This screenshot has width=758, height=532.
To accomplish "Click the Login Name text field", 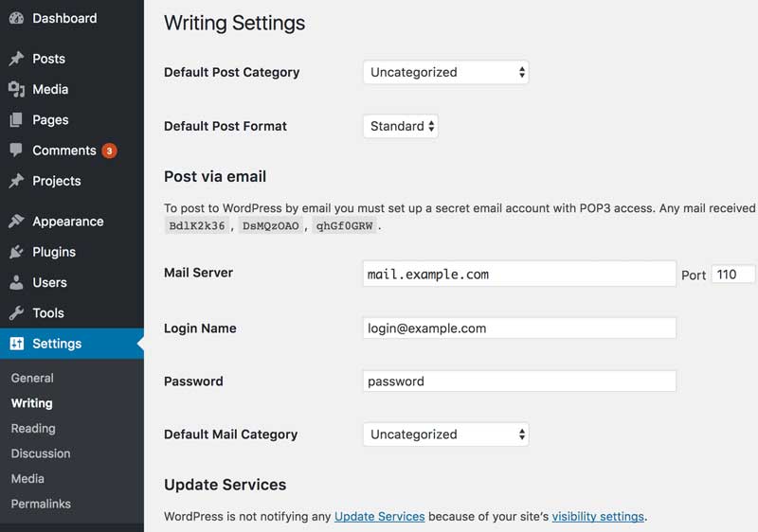I will point(519,328).
